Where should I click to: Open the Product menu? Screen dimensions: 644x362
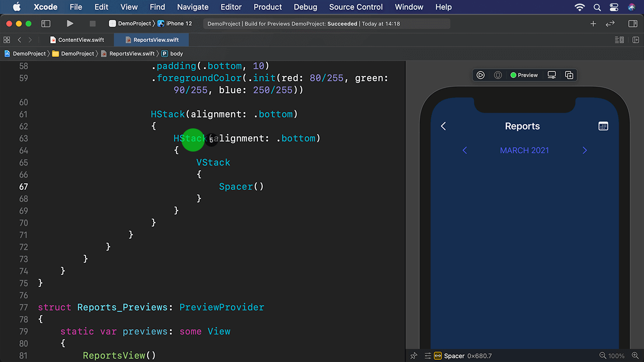pos(268,7)
